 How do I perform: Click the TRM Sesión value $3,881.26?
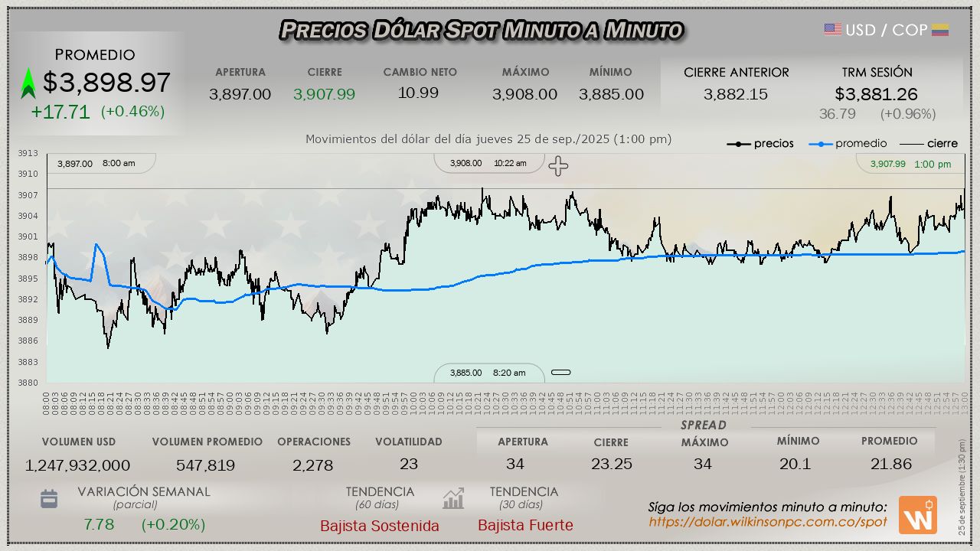876,94
